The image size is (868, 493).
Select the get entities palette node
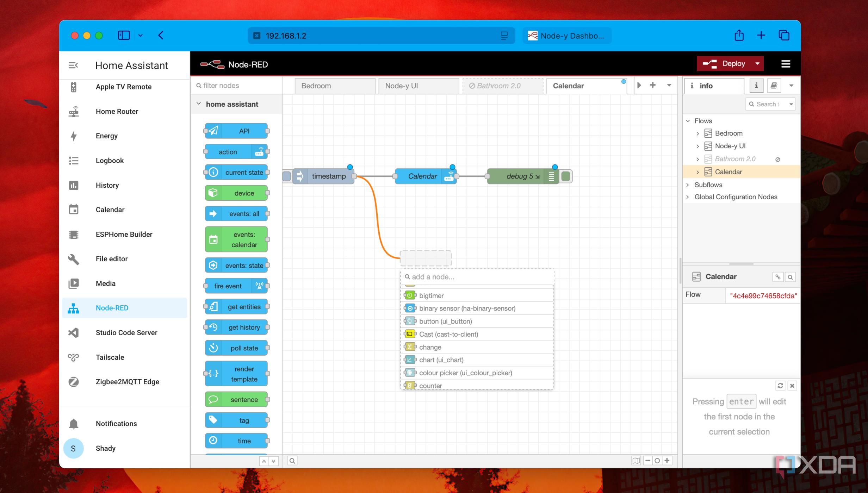coord(236,307)
